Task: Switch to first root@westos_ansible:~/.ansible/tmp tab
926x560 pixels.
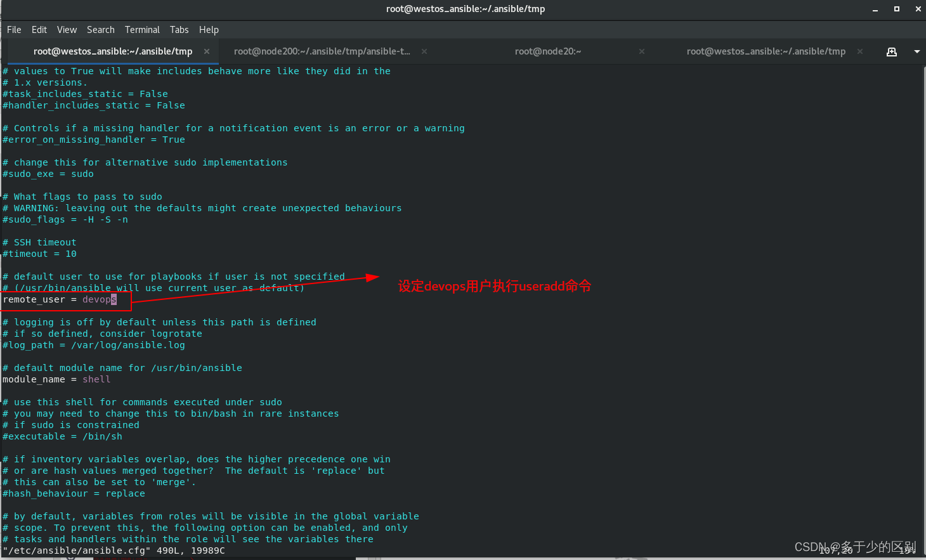Action: coord(113,51)
